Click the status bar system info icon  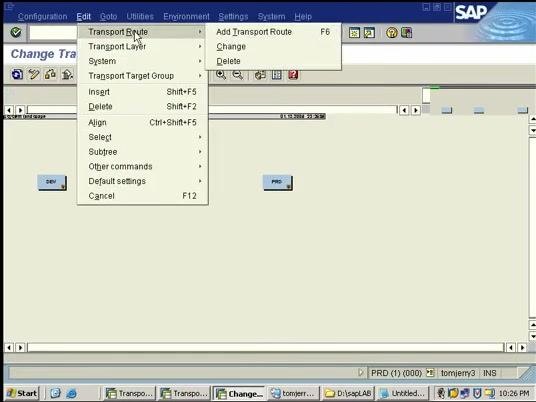tap(430, 373)
